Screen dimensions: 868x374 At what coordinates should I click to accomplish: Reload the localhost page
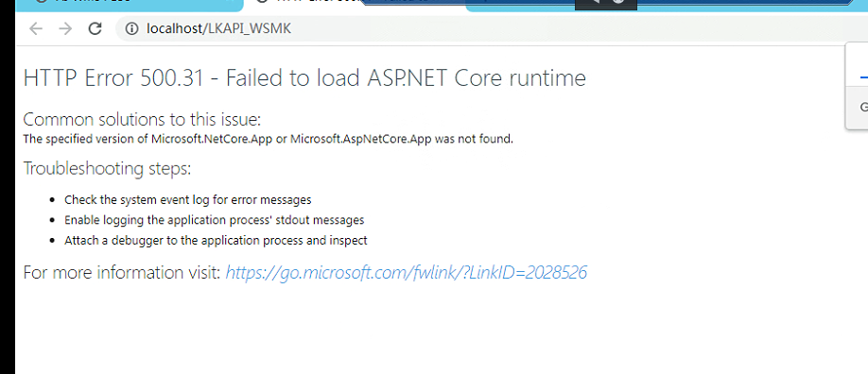pos(95,28)
